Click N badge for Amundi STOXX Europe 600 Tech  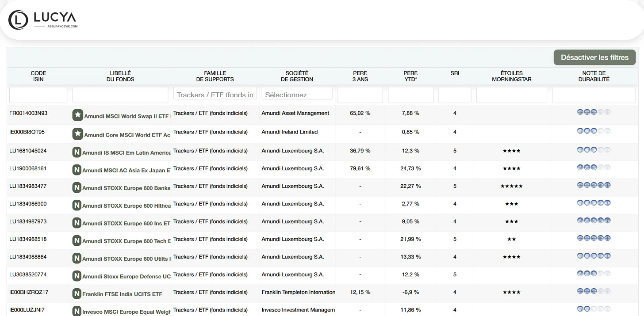point(77,240)
